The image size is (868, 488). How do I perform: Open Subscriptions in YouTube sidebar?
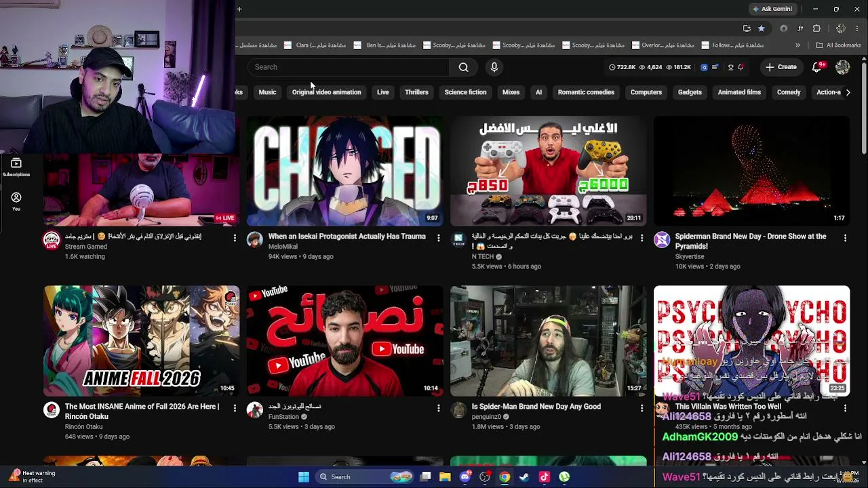(x=16, y=167)
